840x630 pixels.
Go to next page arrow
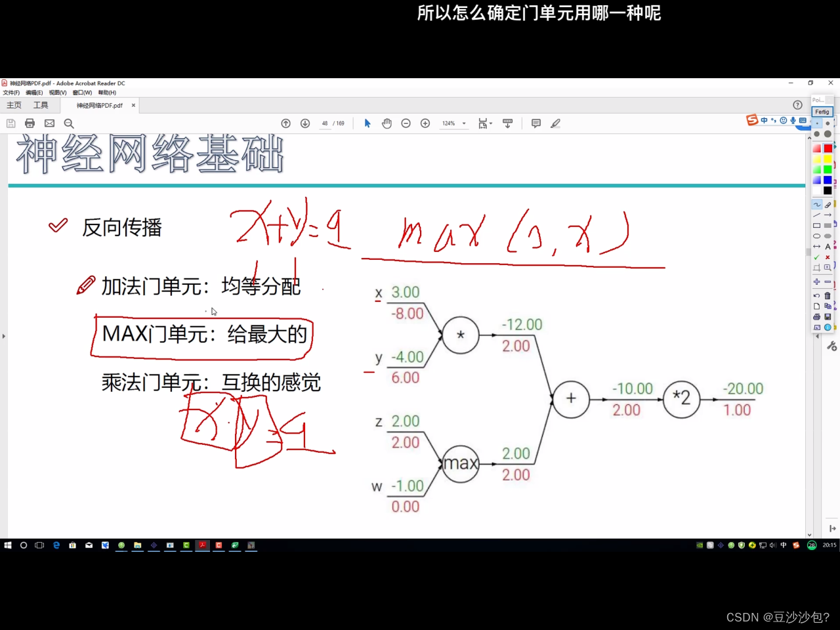pyautogui.click(x=305, y=123)
